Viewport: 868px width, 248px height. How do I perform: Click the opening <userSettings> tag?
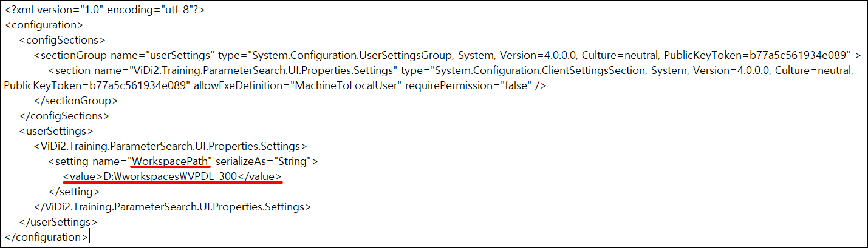56,131
